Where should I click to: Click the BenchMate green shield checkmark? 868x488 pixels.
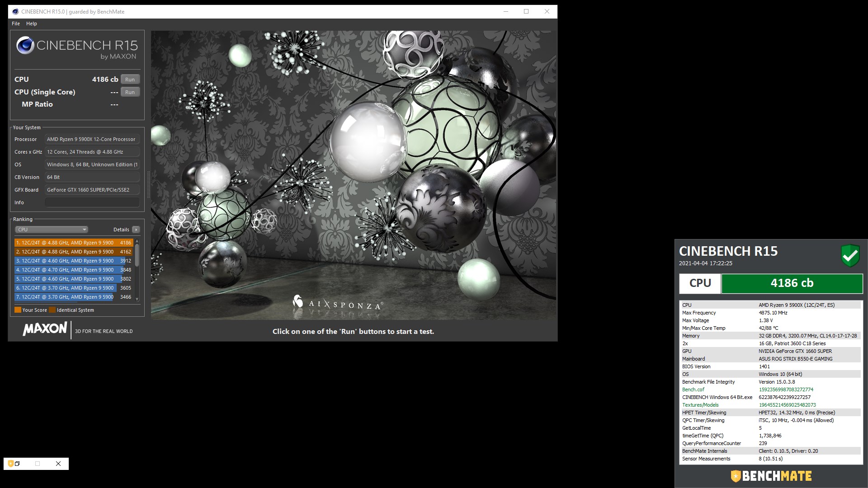point(850,256)
